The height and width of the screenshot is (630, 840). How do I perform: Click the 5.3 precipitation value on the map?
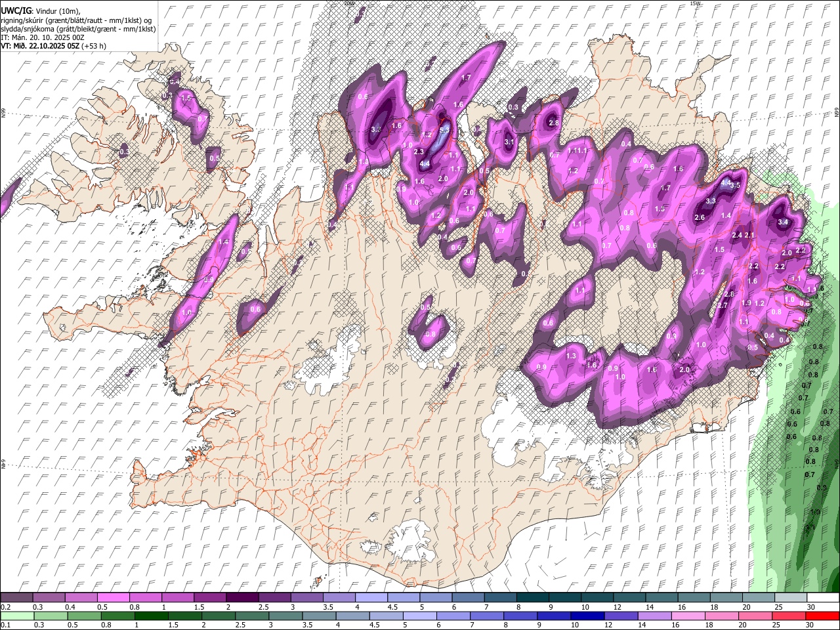(x=444, y=130)
